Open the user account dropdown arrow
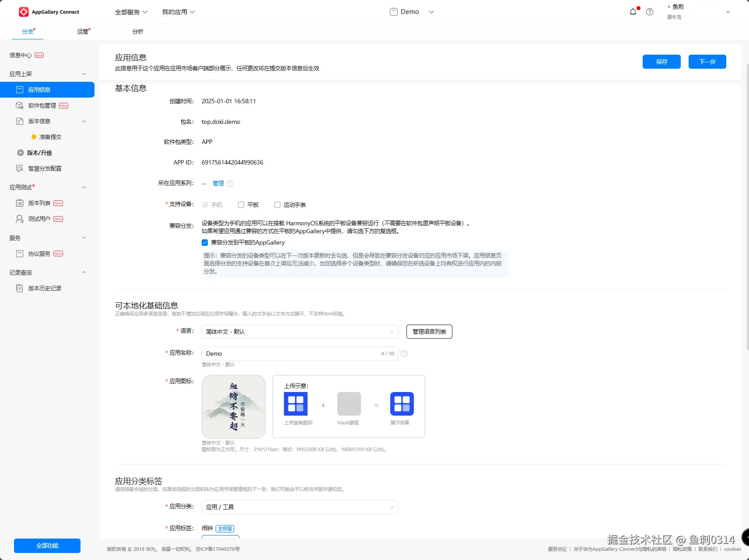The width and height of the screenshot is (749, 560). click(728, 12)
